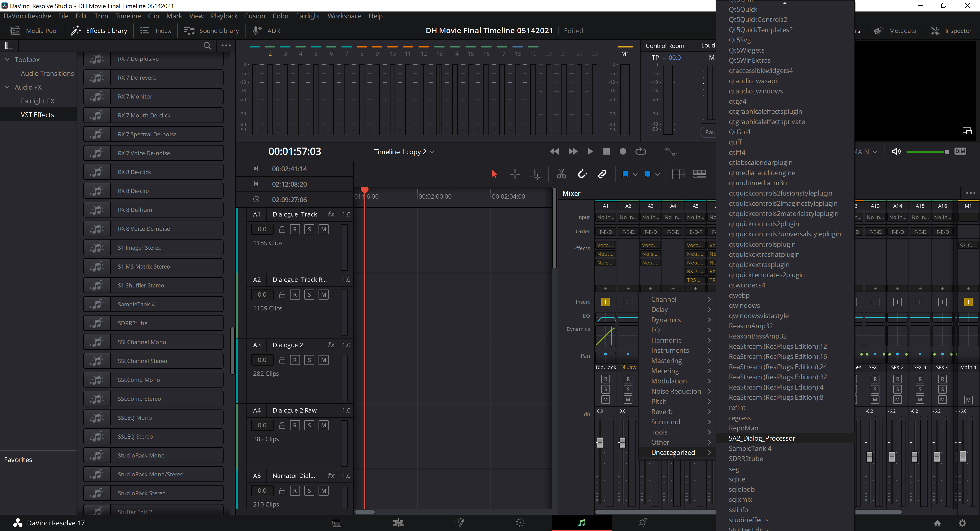Open the marker color dropdown arrow
This screenshot has height=531, width=980.
(x=657, y=174)
